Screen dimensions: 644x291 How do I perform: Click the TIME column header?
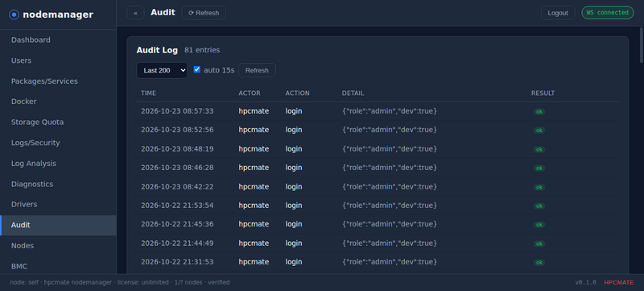tap(148, 94)
